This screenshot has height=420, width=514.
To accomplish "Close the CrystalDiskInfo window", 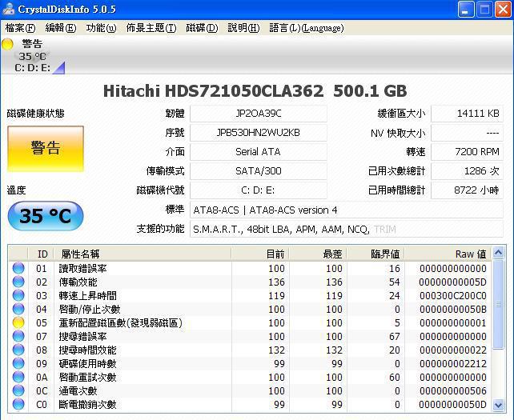I will tap(503, 10).
